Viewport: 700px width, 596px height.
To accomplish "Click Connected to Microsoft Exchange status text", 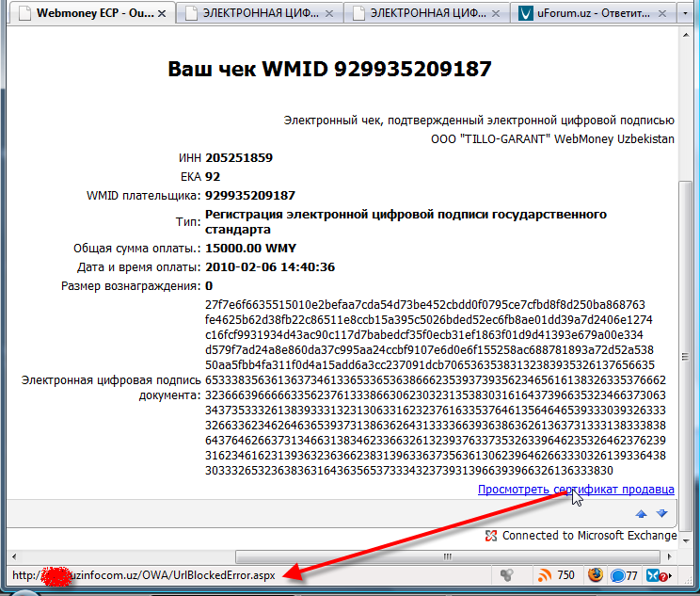I will [589, 535].
